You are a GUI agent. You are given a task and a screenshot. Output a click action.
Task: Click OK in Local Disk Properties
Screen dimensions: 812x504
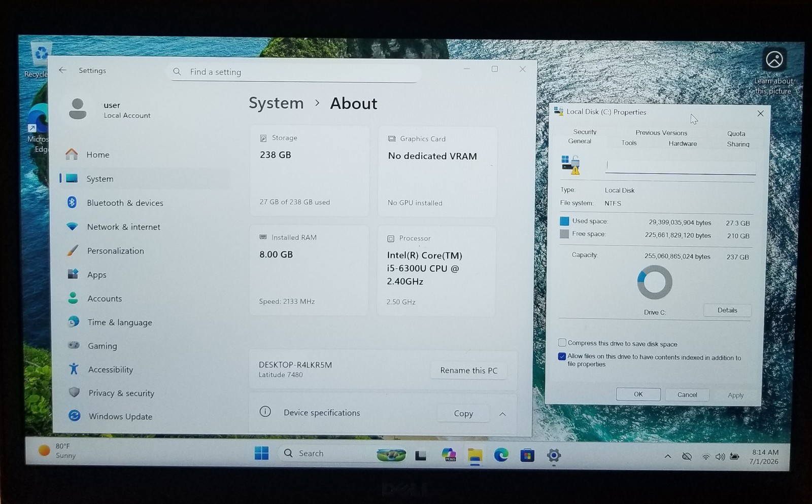(x=638, y=394)
